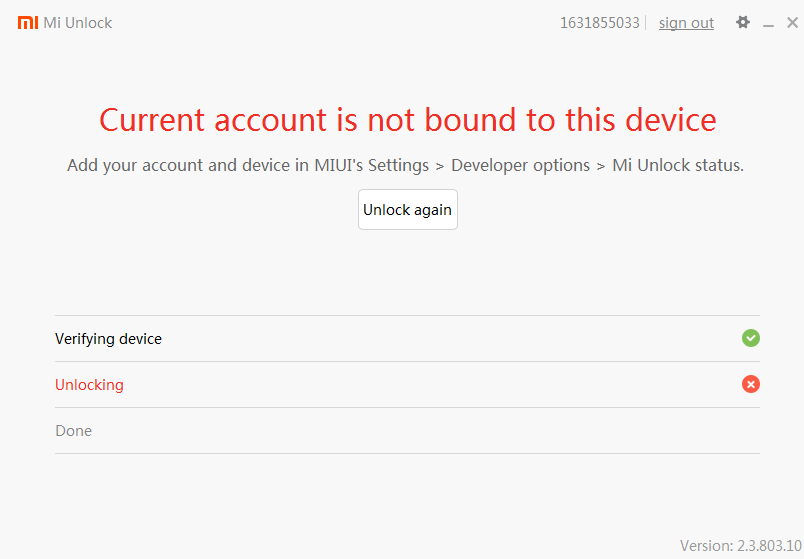Click 'Mi Unlock status' in the instruction line
This screenshot has width=804, height=559.
[x=677, y=165]
